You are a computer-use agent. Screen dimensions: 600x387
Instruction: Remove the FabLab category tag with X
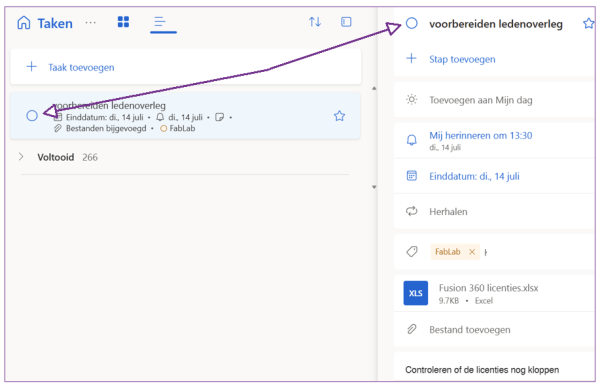pos(472,252)
